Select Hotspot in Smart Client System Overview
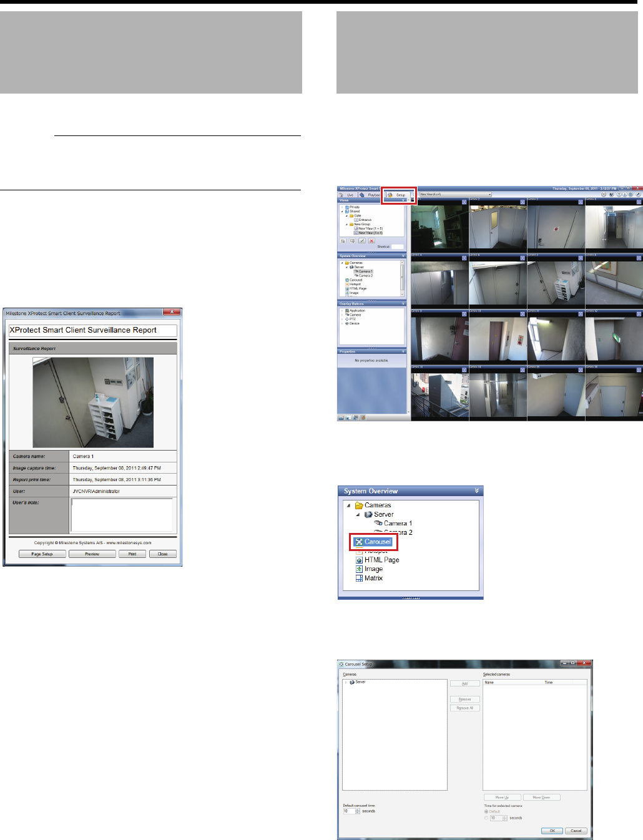 [353, 285]
